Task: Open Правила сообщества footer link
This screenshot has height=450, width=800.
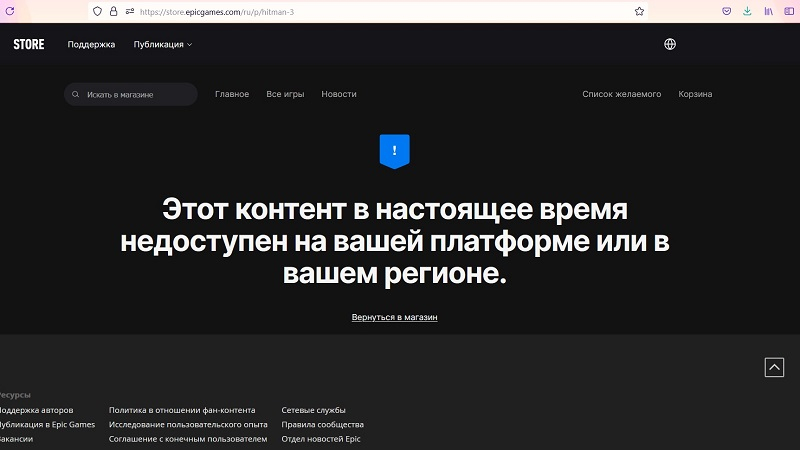Action: pyautogui.click(x=322, y=424)
